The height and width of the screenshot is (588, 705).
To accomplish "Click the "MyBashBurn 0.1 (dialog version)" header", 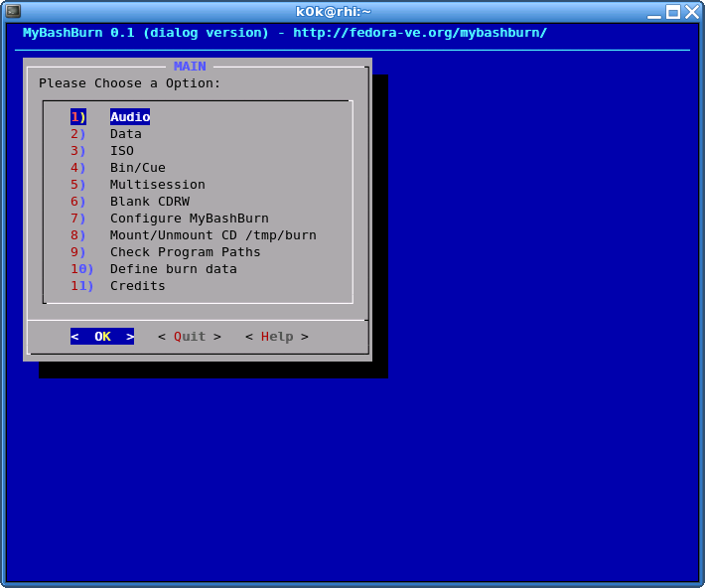I will (146, 33).
